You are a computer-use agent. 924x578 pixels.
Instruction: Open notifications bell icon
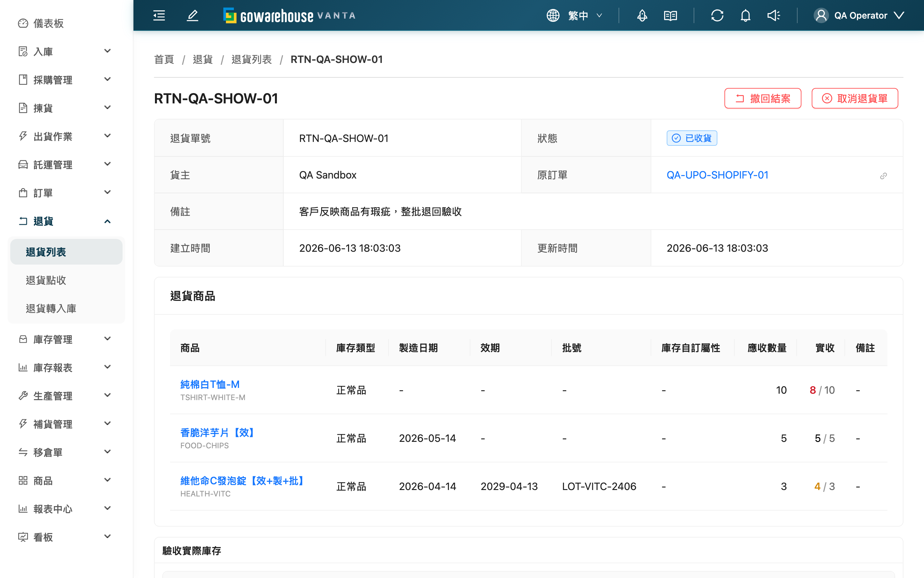746,16
